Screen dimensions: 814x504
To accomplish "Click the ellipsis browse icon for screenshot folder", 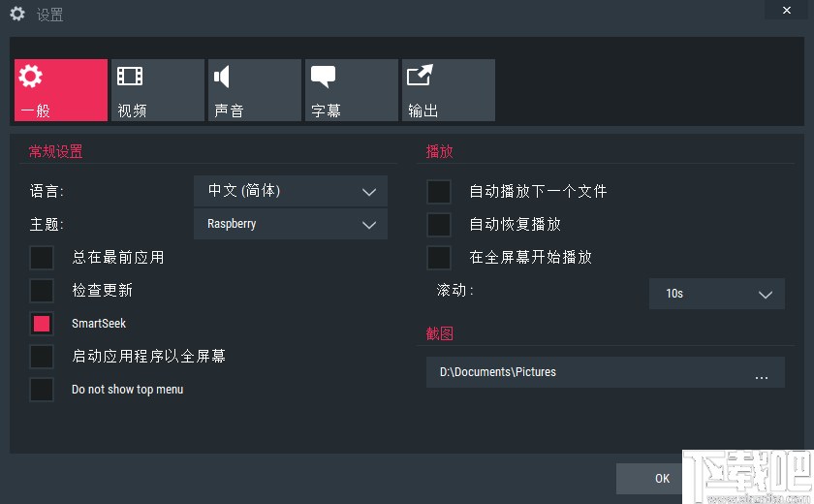I will (x=762, y=373).
